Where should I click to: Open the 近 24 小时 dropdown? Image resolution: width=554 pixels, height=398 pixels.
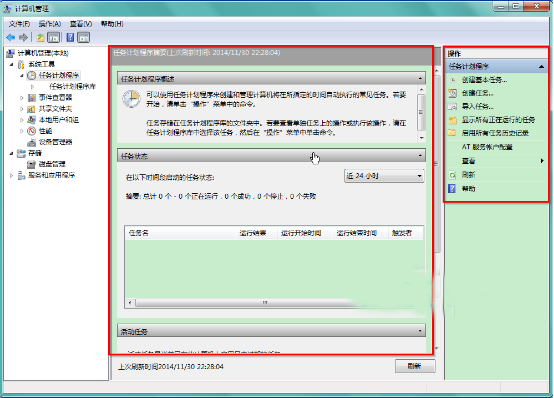[x=384, y=176]
